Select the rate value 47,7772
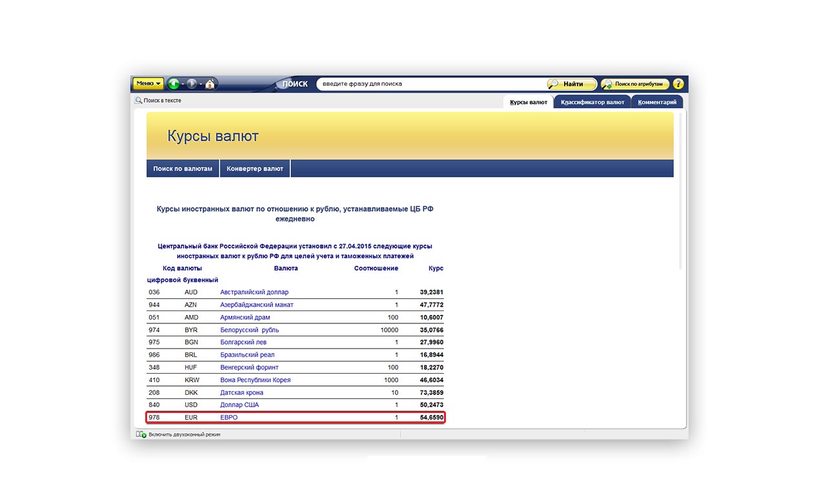817x504 pixels. click(431, 305)
